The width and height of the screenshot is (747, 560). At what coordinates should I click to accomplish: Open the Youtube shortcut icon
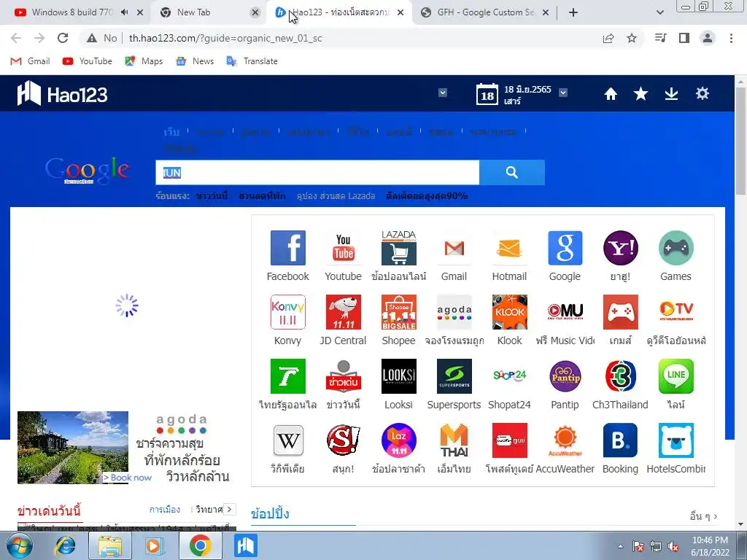pyautogui.click(x=343, y=248)
